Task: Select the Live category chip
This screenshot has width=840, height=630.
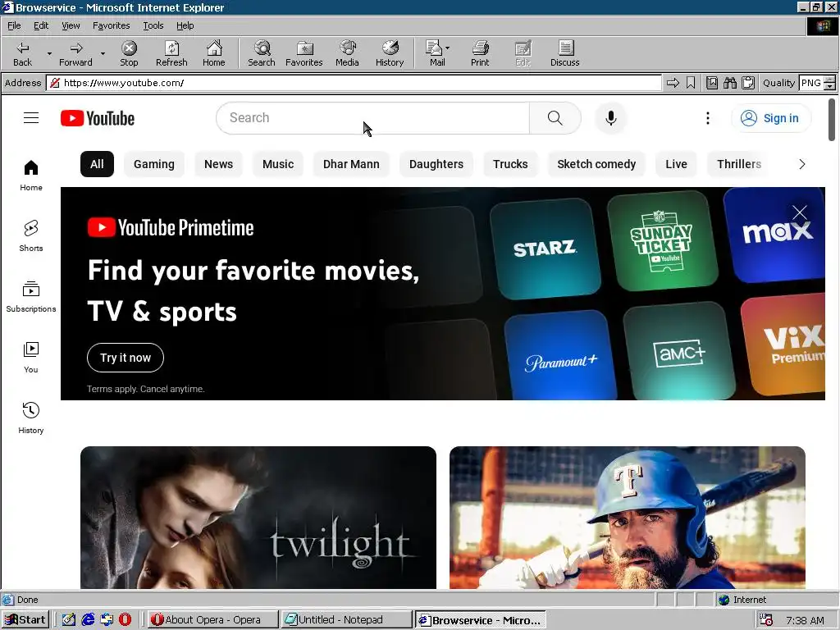Action: [x=676, y=164]
